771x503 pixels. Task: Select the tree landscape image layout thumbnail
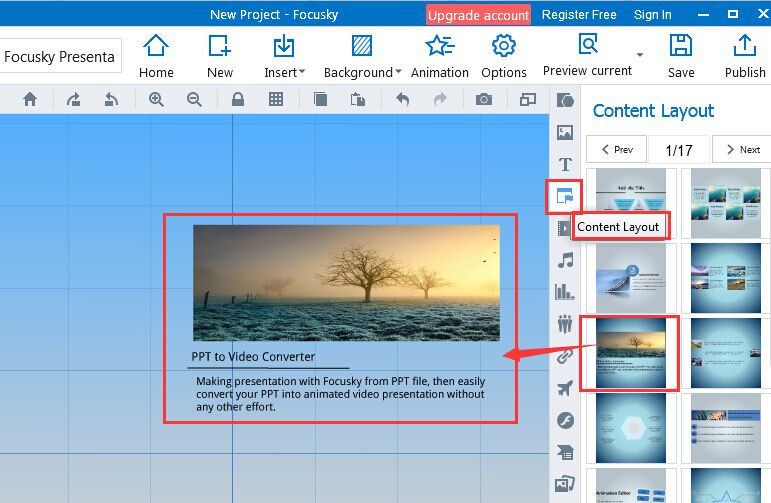(x=631, y=353)
